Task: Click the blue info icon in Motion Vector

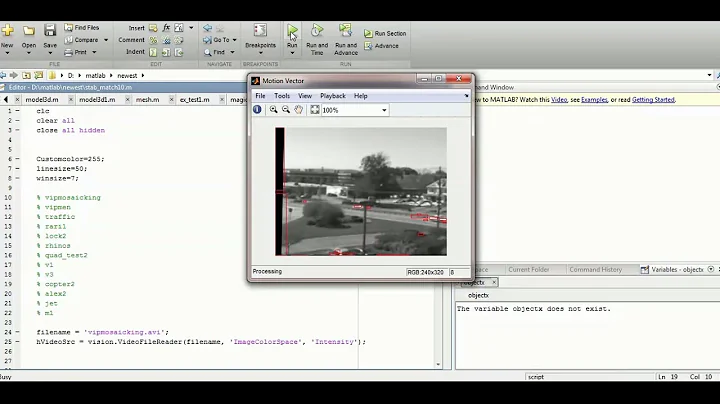Action: (257, 110)
